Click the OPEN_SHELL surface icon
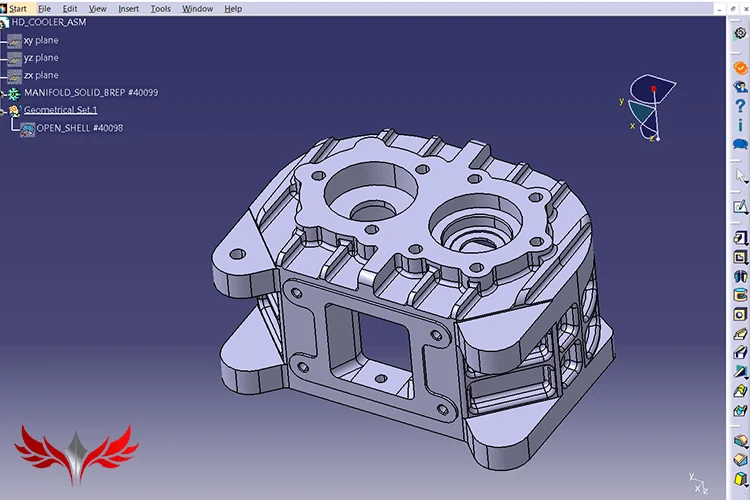750x500 pixels. pyautogui.click(x=28, y=130)
